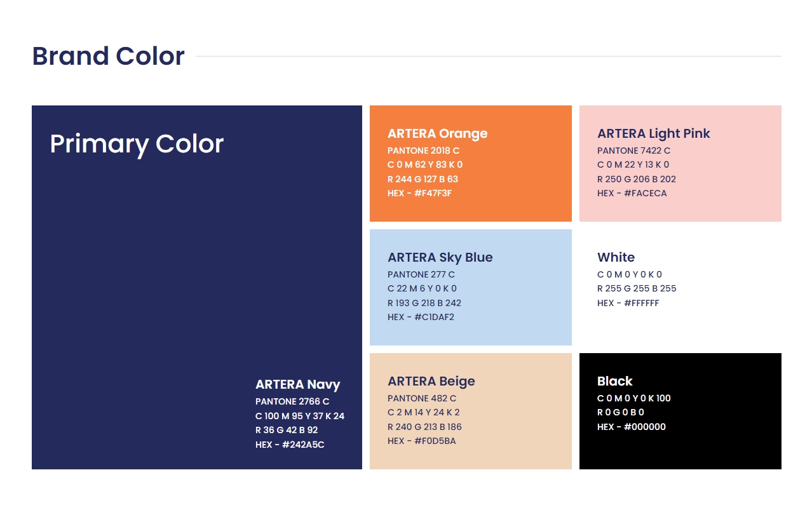
Task: Click the Primary Color title text
Action: tap(137, 144)
